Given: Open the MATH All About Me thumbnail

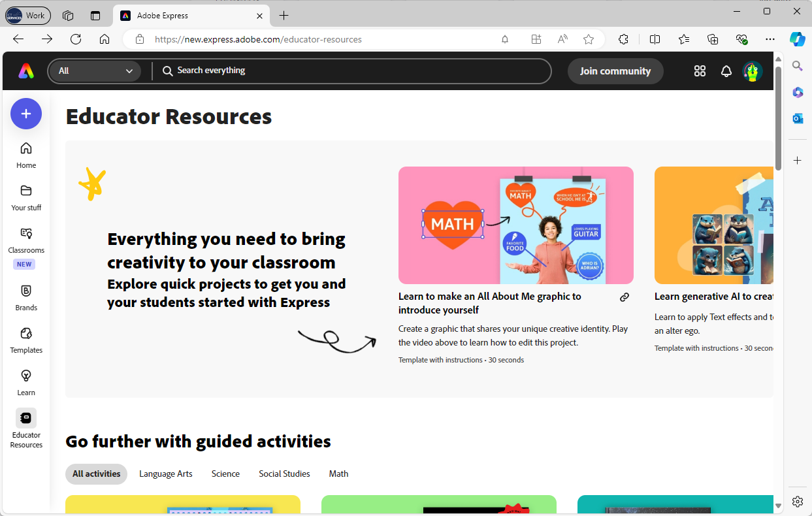Looking at the screenshot, I should (516, 225).
